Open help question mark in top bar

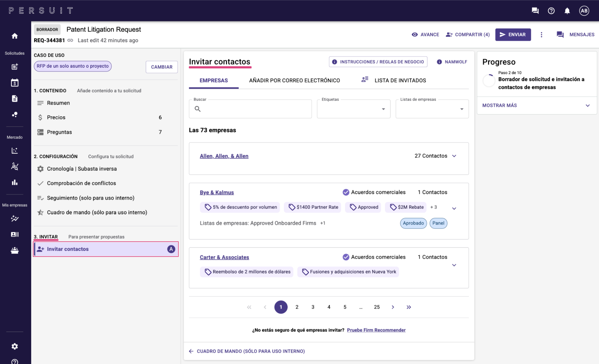coord(551,11)
